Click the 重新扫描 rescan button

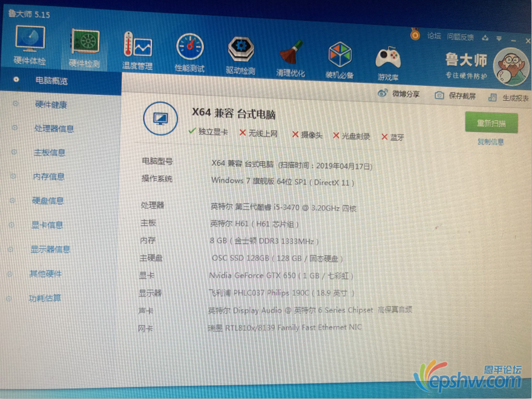(491, 123)
